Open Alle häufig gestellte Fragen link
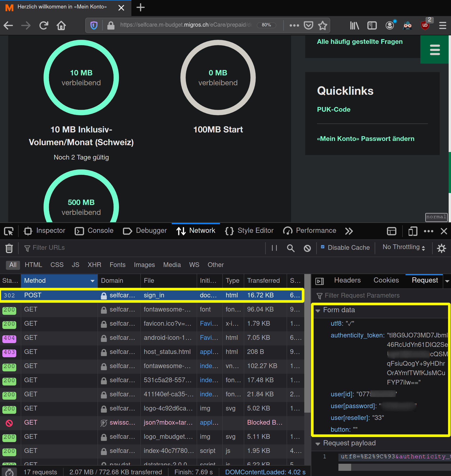This screenshot has height=476, width=451. pyautogui.click(x=359, y=42)
